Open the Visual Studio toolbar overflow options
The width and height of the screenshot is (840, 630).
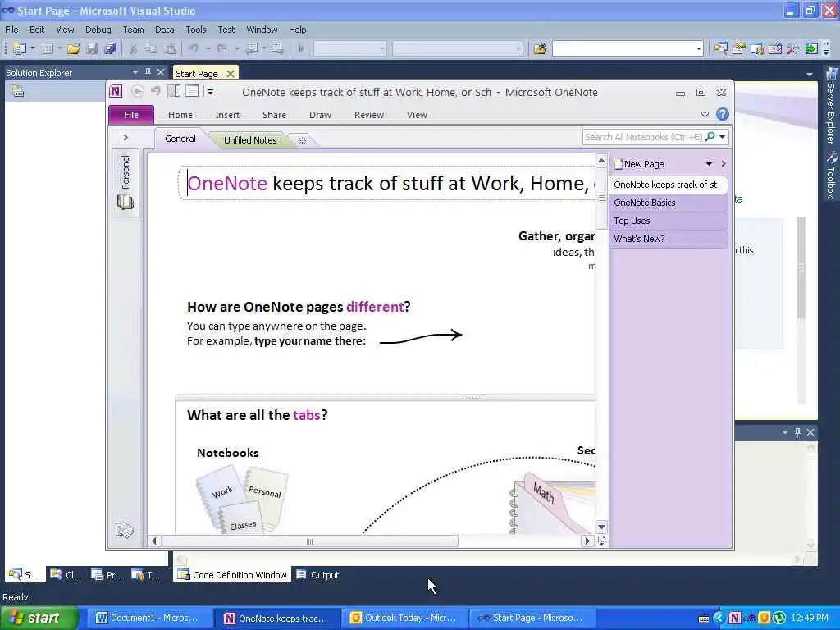click(825, 48)
